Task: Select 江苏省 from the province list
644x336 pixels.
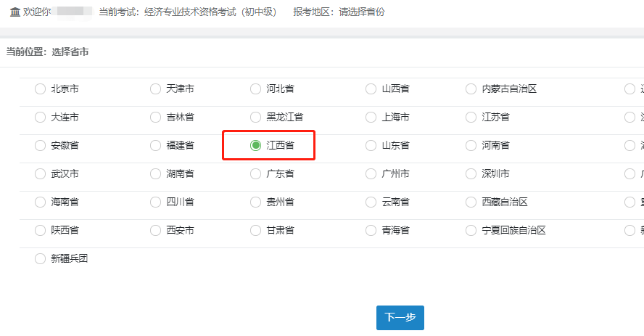Action: tap(471, 118)
